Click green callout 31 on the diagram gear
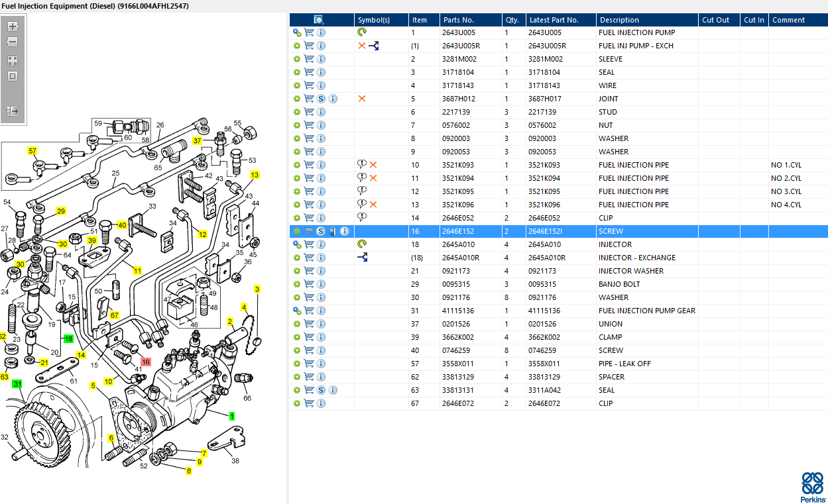 tap(17, 384)
